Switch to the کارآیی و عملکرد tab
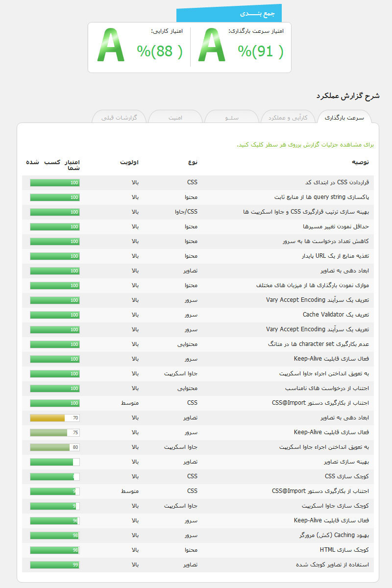Viewport: 392px width, 588px height. pyautogui.click(x=288, y=118)
